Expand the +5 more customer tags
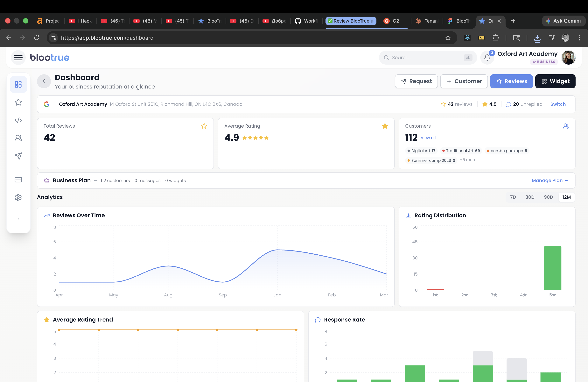Screen dimensions: 588x382 point(468,160)
